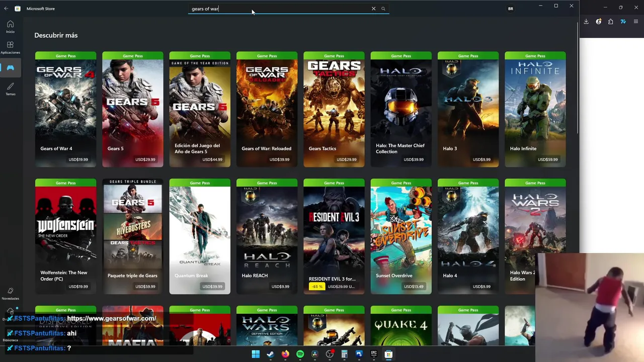Viewport: 644px width, 362px height.
Task: Click the 7TV extension icon in Firefox
Action: 623,22
